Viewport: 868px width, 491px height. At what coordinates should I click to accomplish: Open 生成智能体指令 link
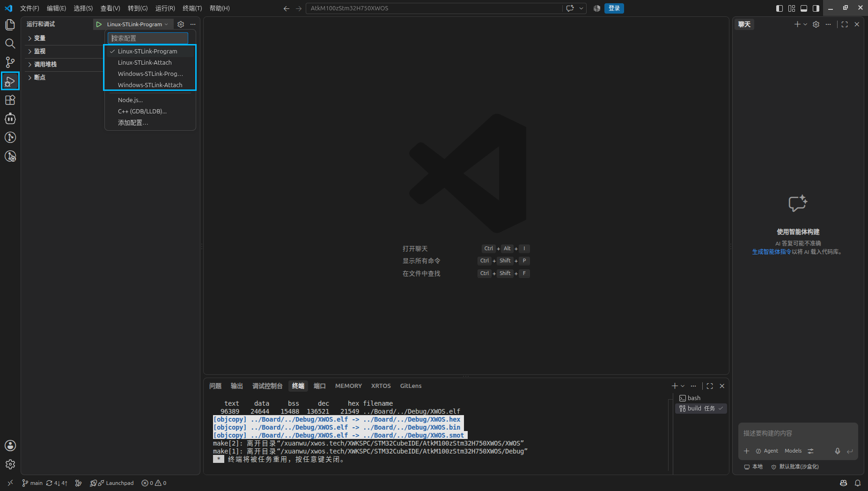[772, 252]
